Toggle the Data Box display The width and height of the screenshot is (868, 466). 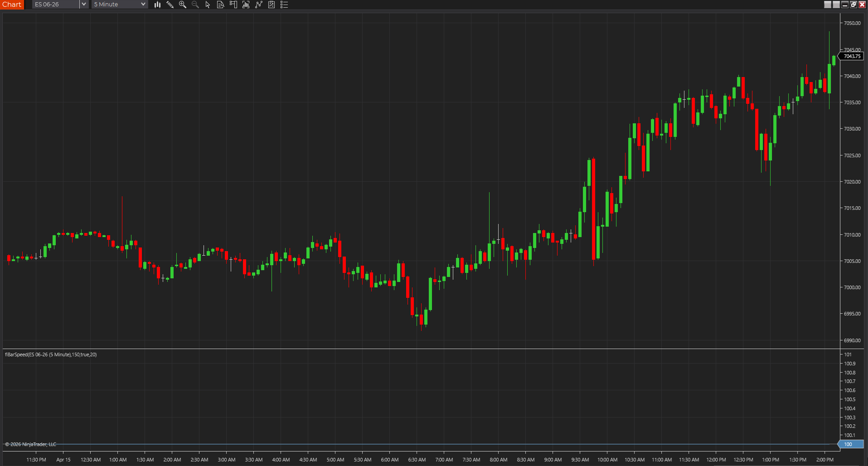click(221, 5)
